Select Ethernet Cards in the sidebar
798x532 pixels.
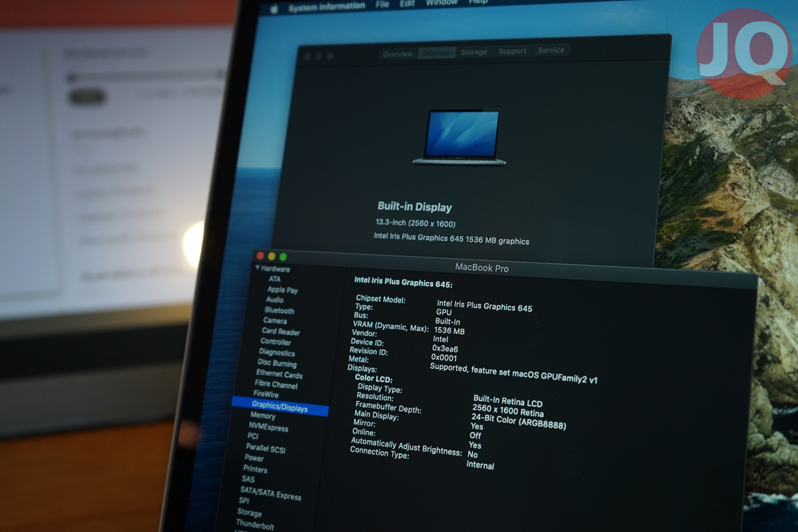tap(279, 374)
